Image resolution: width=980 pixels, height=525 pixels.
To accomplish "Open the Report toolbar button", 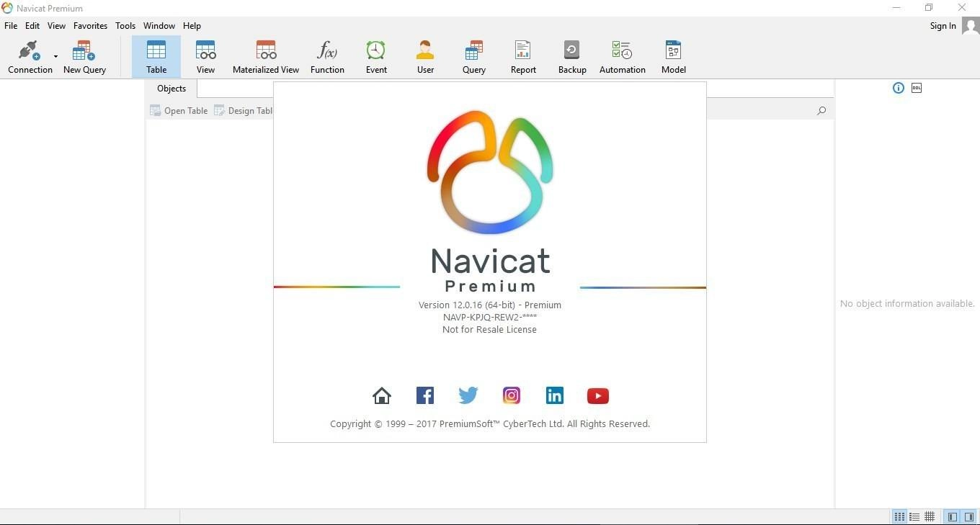I will 523,57.
